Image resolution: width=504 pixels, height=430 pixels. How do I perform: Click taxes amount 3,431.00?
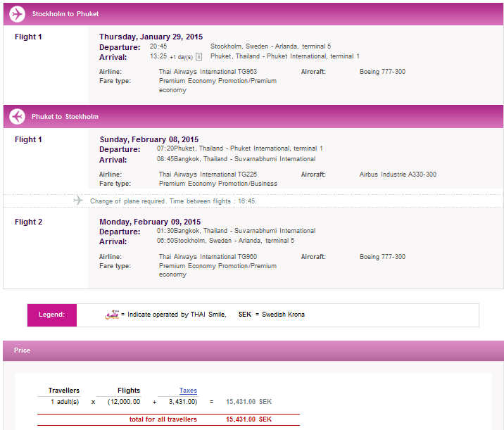tap(183, 402)
